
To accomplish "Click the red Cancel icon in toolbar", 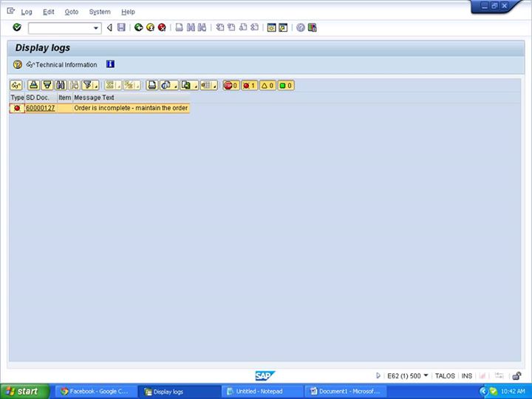I will tap(162, 27).
